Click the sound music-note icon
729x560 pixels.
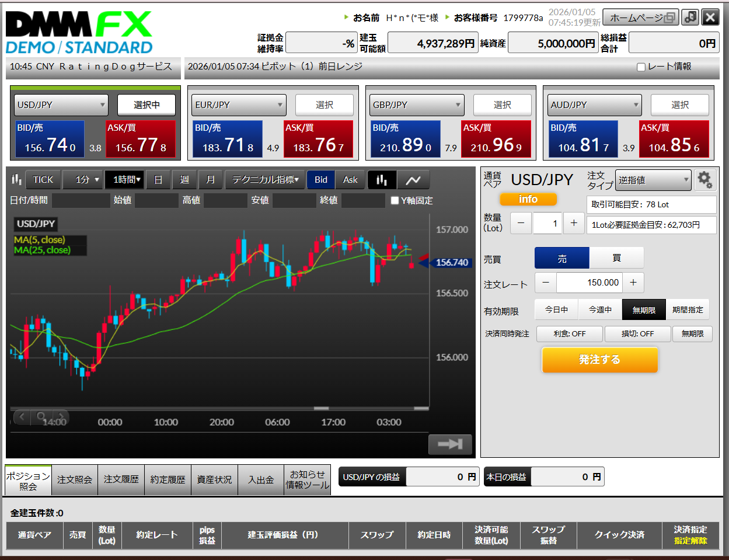(x=690, y=17)
